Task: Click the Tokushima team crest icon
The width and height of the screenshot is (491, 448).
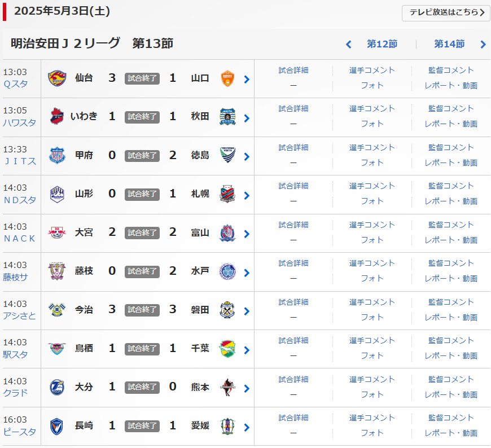Action: [227, 155]
